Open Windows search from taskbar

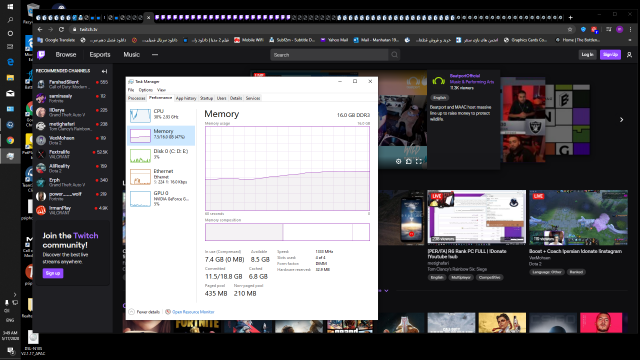click(10, 20)
